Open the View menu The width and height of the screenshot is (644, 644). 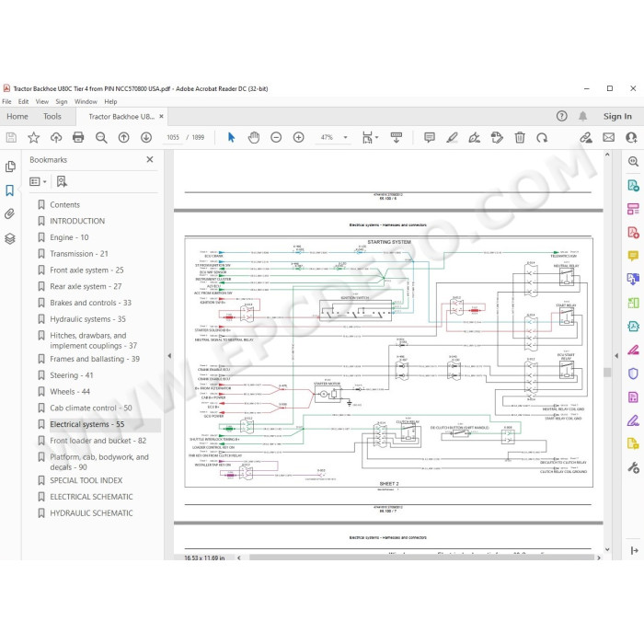click(x=42, y=101)
